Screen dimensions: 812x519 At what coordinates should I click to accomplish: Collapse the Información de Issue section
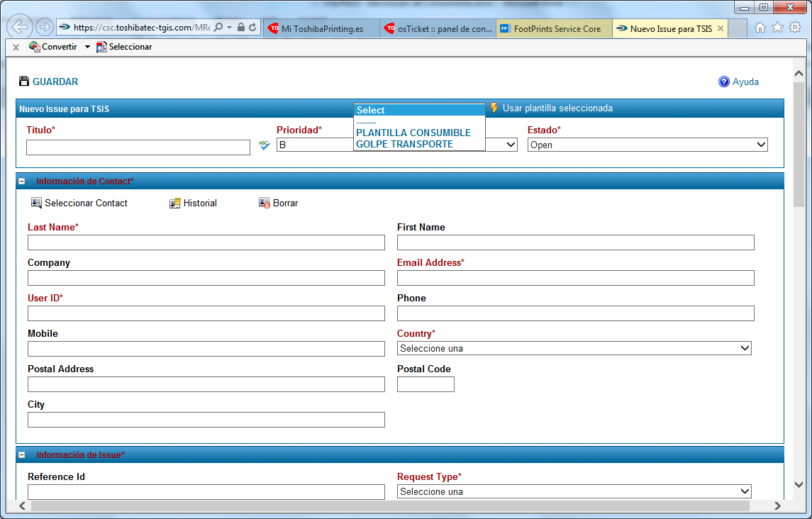[22, 455]
